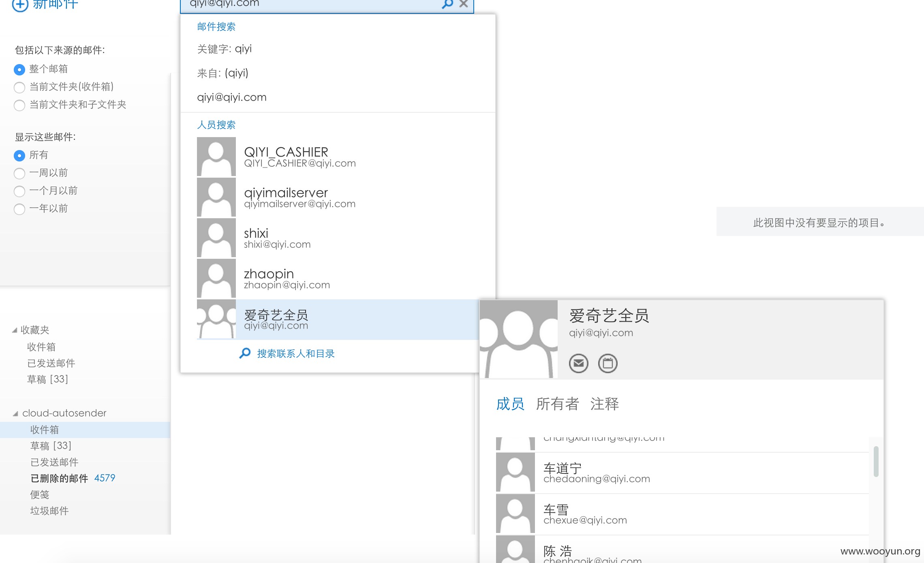
Task: Select the 当前文件夹(收件箱) radio option
Action: pyautogui.click(x=19, y=87)
